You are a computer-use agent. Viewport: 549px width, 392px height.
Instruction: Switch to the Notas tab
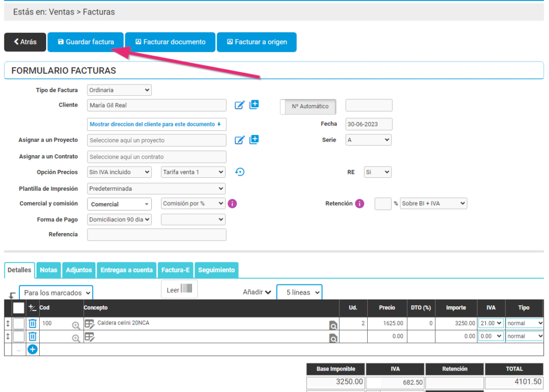[48, 270]
